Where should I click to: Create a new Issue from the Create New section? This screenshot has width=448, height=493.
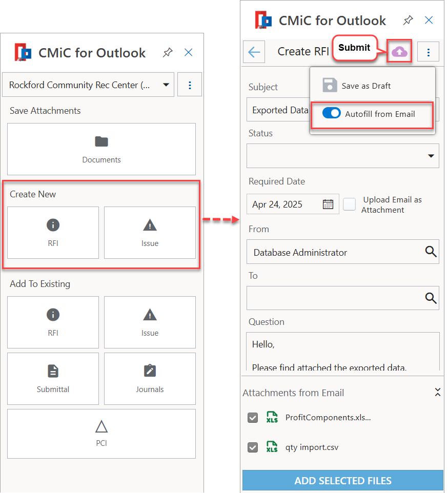(150, 233)
